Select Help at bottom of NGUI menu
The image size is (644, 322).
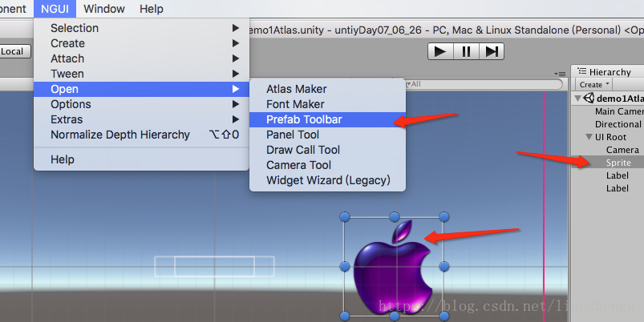(141, 159)
